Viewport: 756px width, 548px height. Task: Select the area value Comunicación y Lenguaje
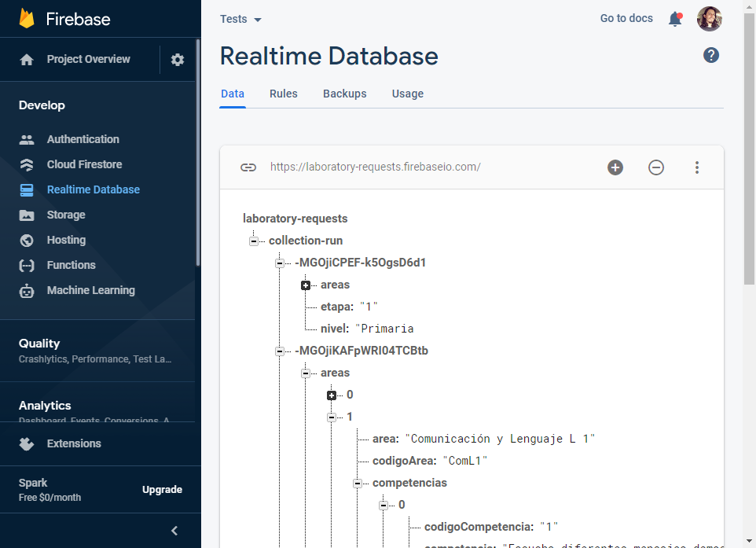(x=500, y=439)
